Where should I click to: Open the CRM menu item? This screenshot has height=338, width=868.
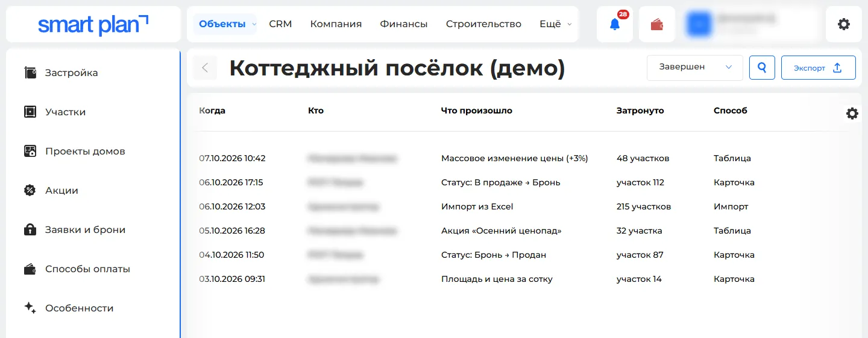tap(280, 24)
